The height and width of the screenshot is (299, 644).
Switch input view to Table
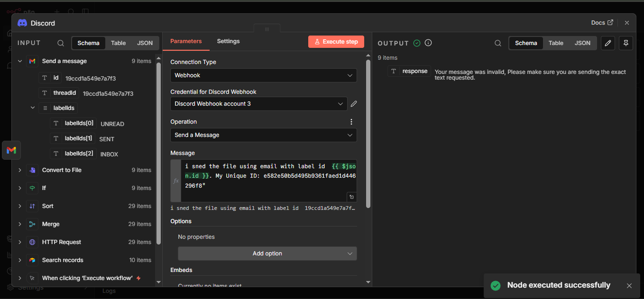(x=118, y=43)
